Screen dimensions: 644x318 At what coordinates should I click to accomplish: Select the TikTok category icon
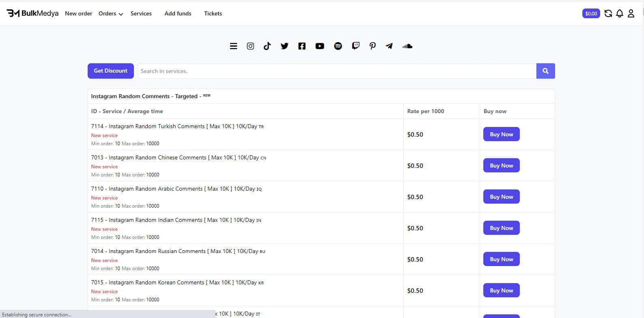267,46
